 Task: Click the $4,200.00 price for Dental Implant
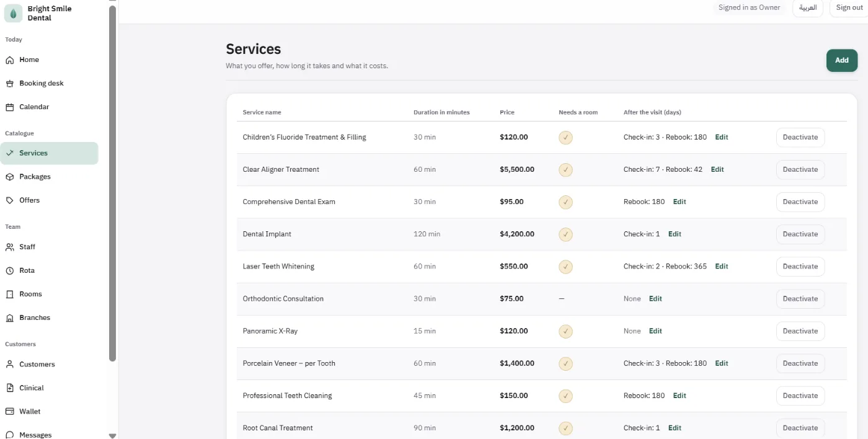point(517,234)
